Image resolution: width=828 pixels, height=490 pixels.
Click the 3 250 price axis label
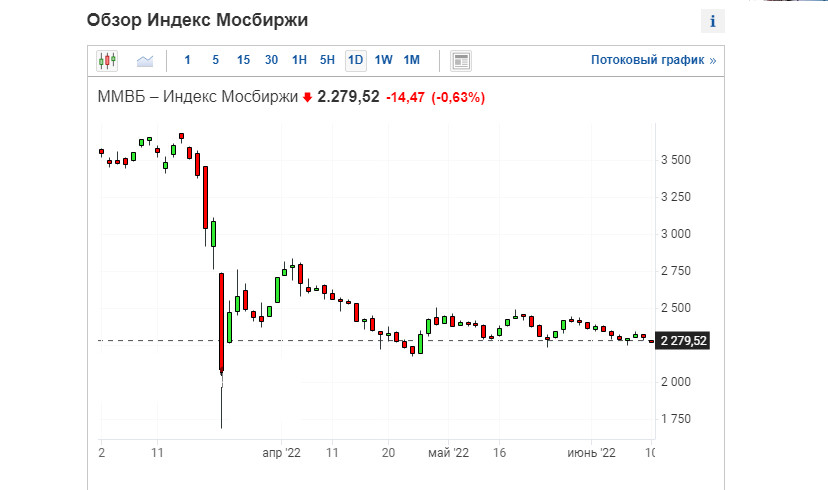[675, 197]
